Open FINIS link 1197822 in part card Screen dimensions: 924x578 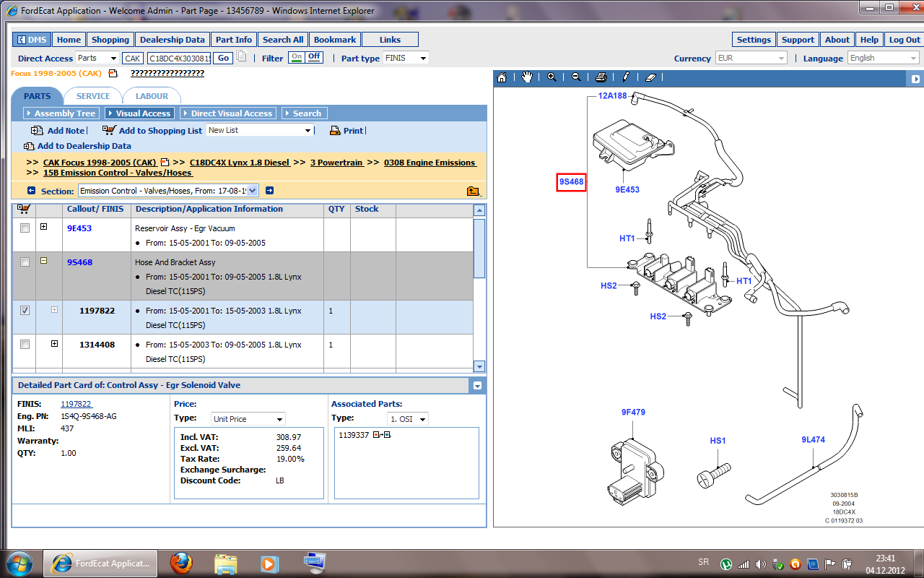click(x=76, y=404)
